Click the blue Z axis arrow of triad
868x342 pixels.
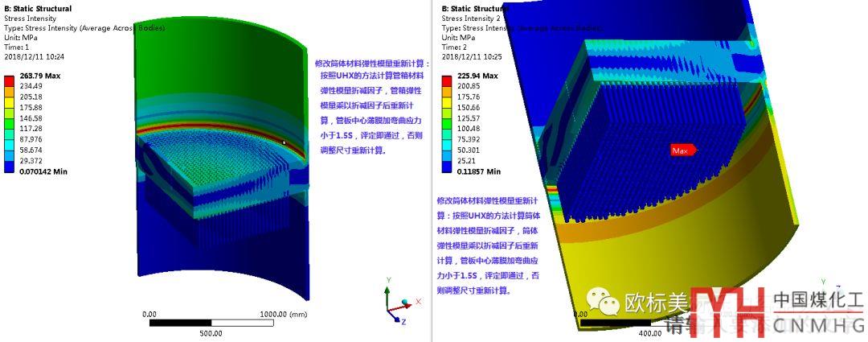[x=395, y=316]
